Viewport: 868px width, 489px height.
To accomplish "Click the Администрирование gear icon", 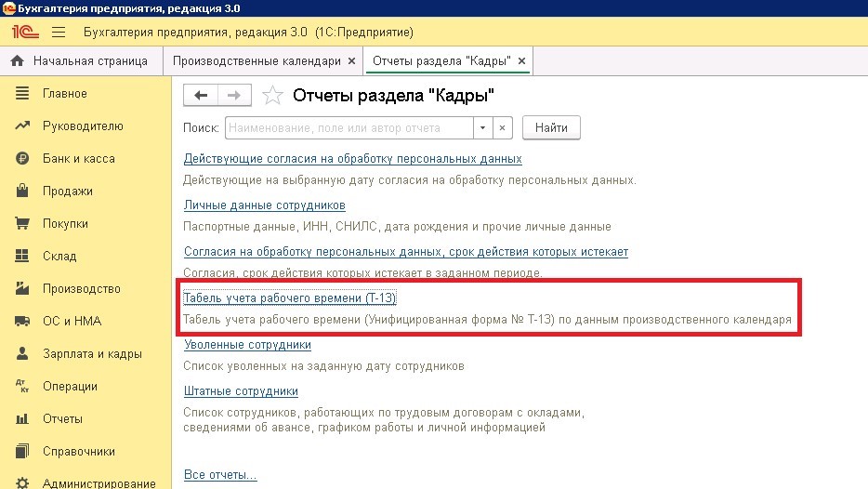I will [x=22, y=482].
